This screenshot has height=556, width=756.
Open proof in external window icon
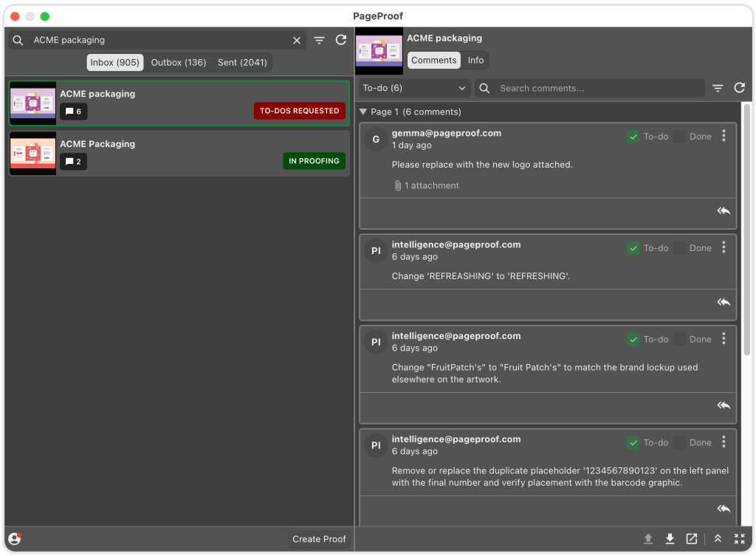(691, 539)
